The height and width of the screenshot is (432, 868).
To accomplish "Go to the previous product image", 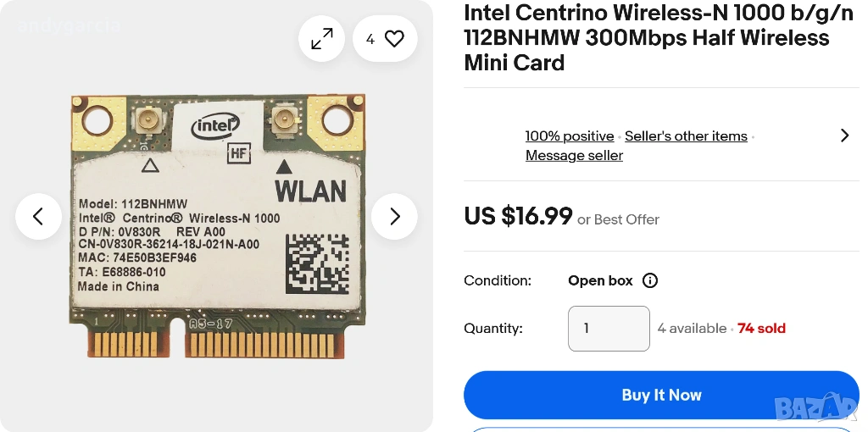I will tap(38, 216).
